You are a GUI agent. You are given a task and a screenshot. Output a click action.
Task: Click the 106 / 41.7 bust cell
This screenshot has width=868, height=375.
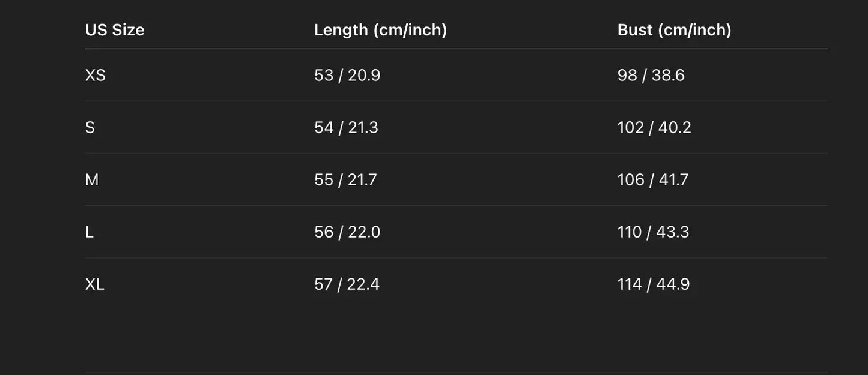[x=653, y=180]
